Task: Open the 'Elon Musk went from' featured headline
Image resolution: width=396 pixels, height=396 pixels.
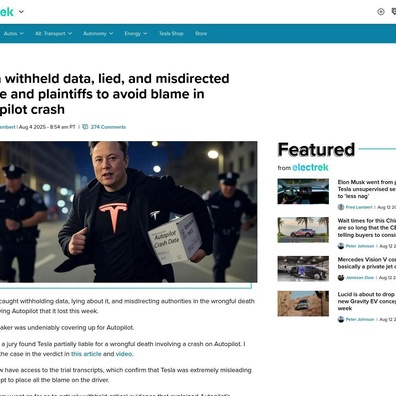Action: point(367,189)
